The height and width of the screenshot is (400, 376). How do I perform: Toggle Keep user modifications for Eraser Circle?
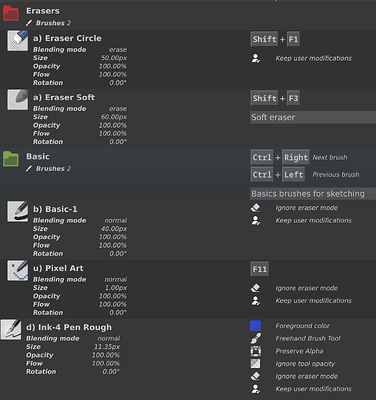[256, 58]
